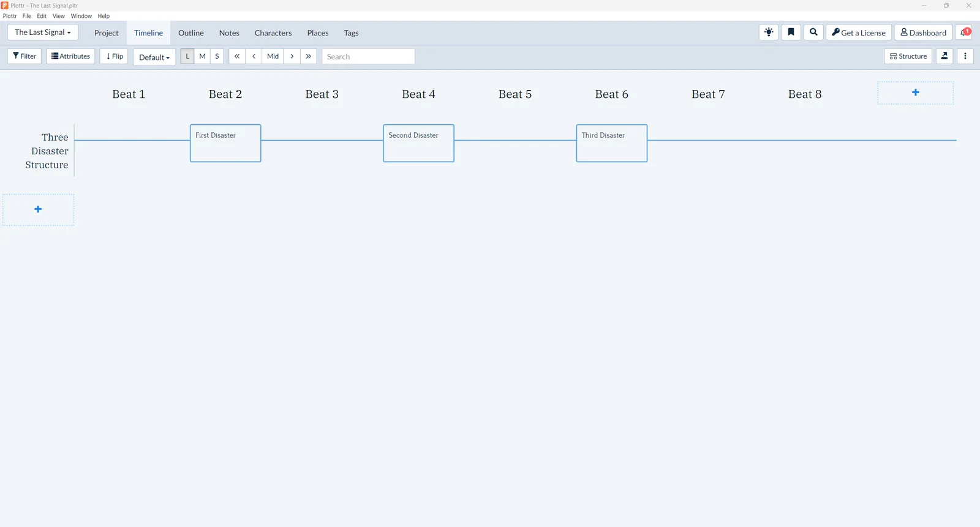
Task: Center timeline with Mid button
Action: point(273,56)
